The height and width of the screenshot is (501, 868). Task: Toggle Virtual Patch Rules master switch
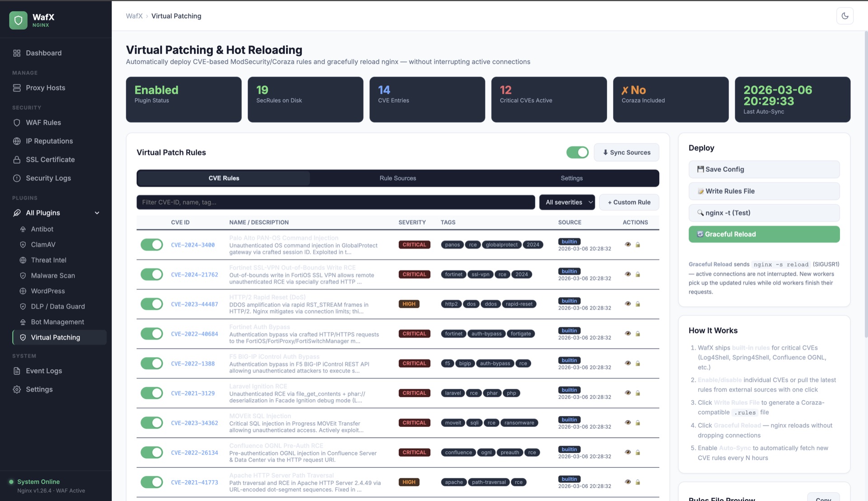pyautogui.click(x=577, y=152)
